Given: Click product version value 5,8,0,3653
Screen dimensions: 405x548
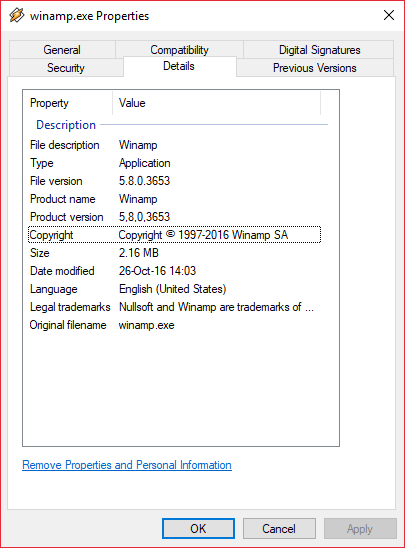Looking at the screenshot, I should 144,217.
